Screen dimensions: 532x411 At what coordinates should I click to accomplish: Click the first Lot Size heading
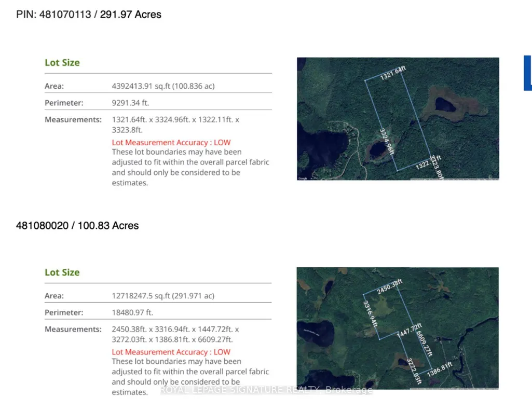(62, 62)
